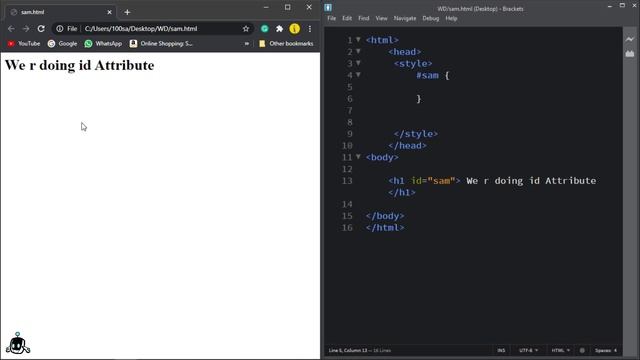Open the Brackets Find menu

coord(364,18)
